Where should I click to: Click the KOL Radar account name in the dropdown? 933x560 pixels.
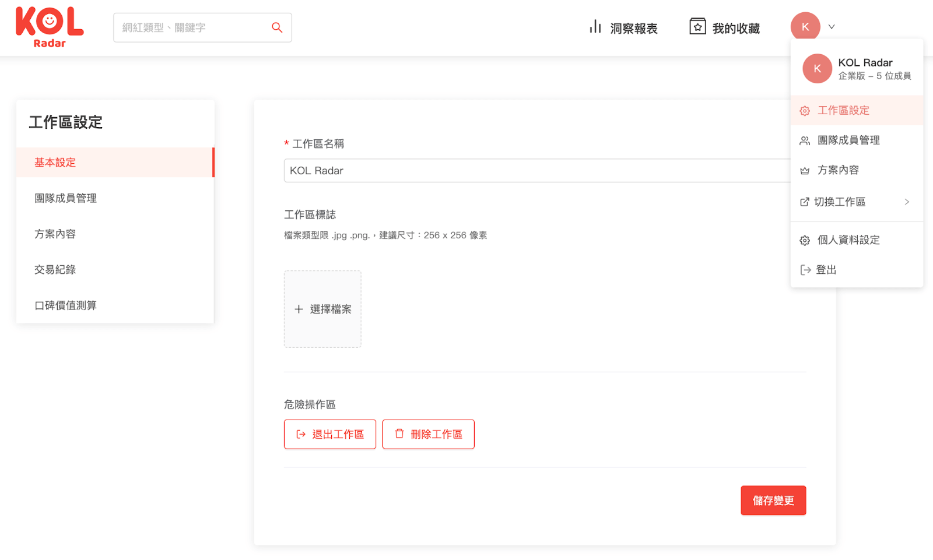point(865,62)
